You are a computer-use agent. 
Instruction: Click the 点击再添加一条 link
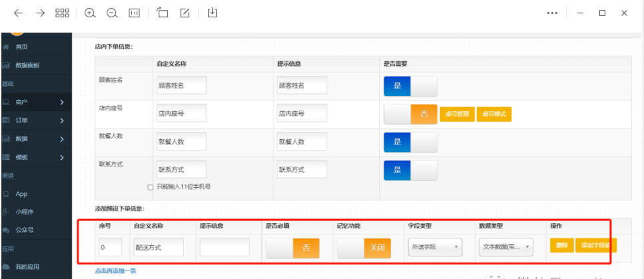[x=117, y=272]
